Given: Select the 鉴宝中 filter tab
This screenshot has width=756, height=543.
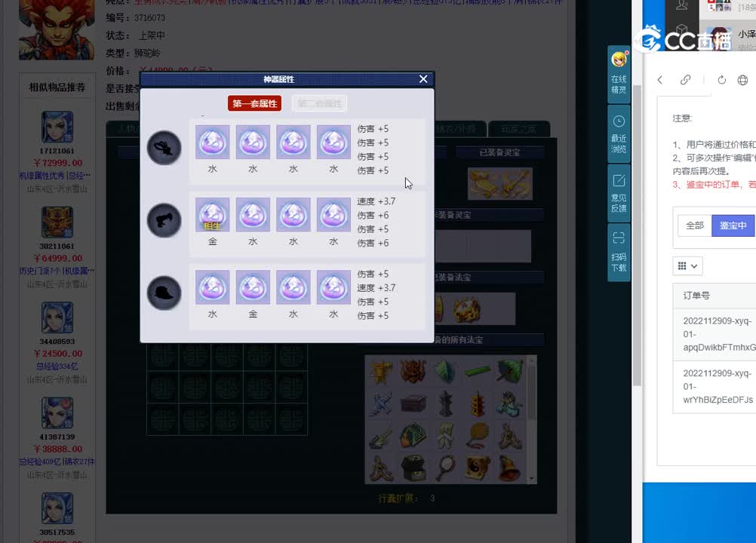Looking at the screenshot, I should (x=733, y=225).
